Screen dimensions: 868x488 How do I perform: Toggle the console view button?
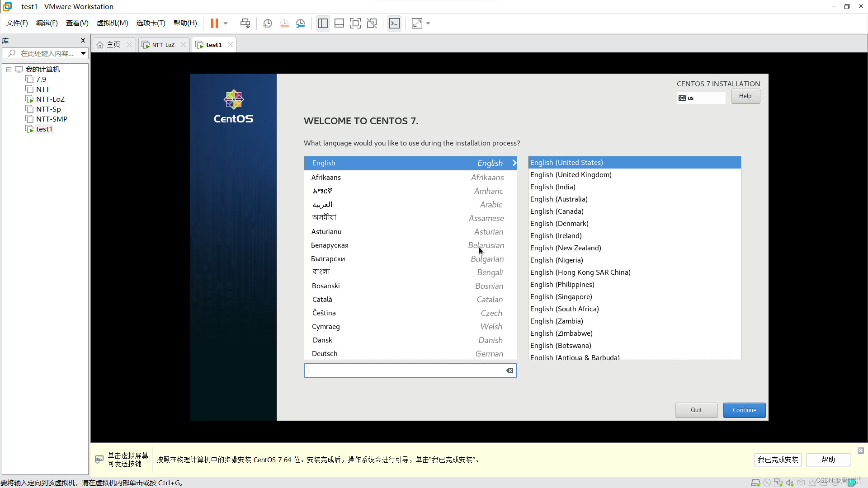(x=394, y=23)
